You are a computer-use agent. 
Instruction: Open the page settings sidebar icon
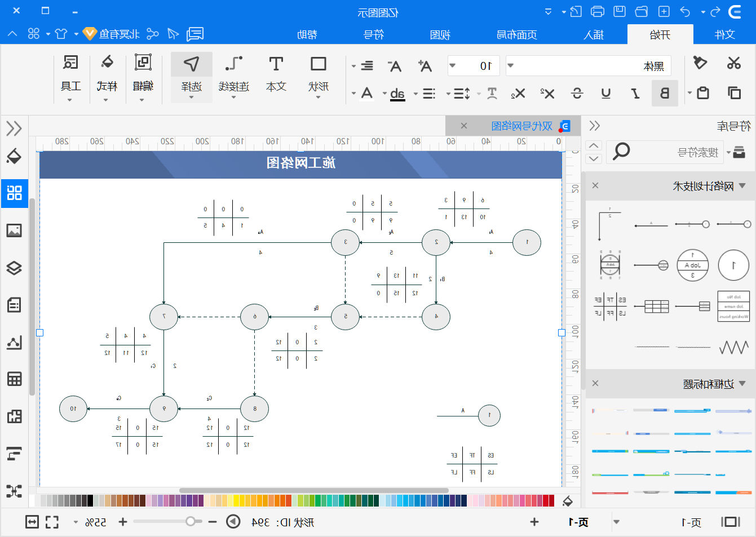click(14, 305)
